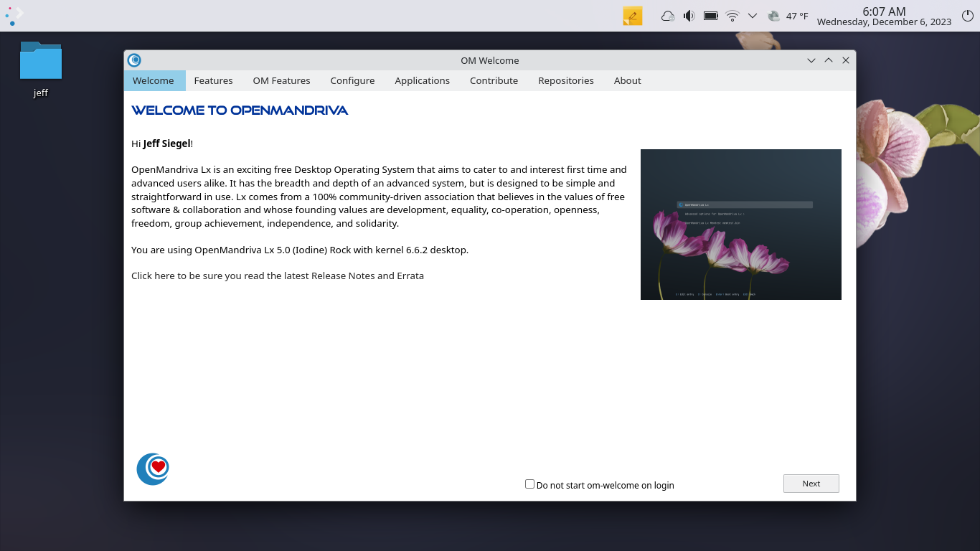This screenshot has width=980, height=551.
Task: Minimize the OM Welcome window
Action: click(x=811, y=60)
